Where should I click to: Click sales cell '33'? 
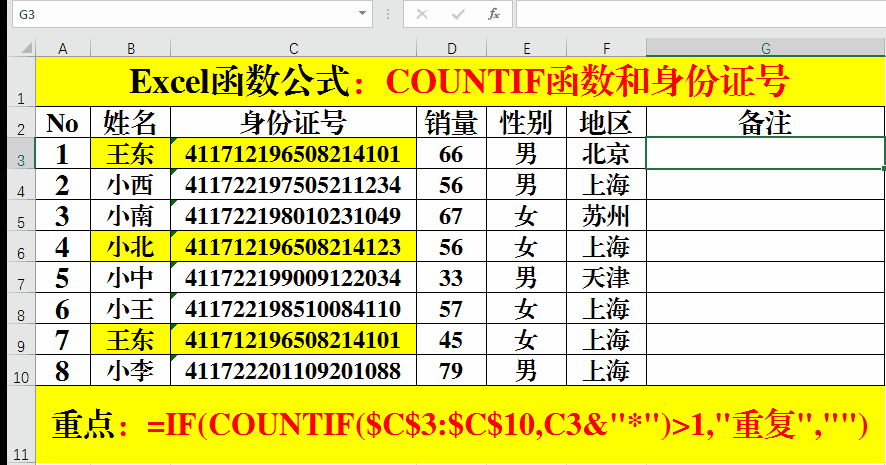[x=451, y=277]
